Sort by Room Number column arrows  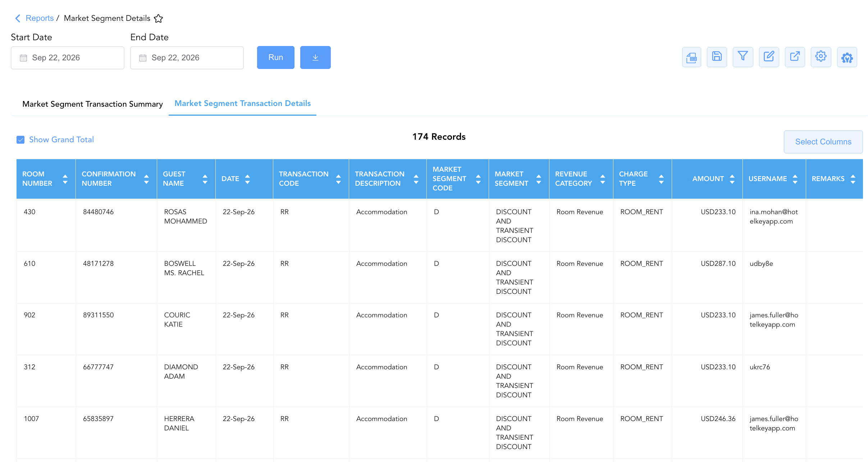click(65, 179)
